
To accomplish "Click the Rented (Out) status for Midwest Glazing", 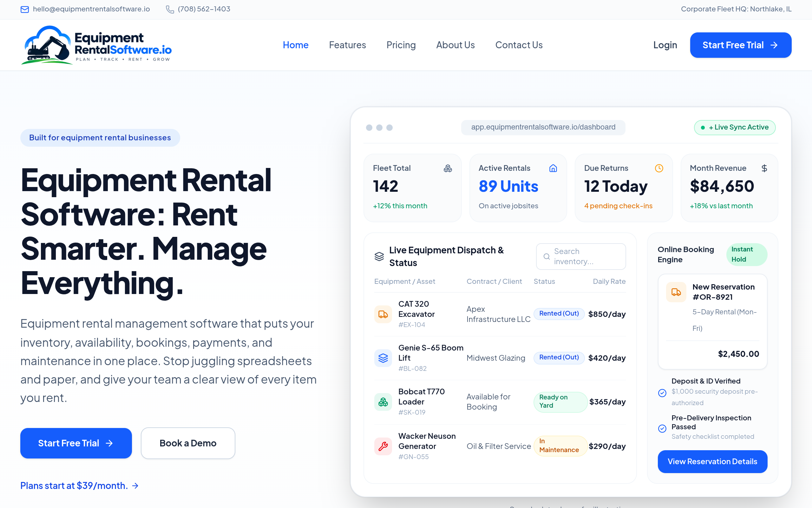I will (559, 357).
